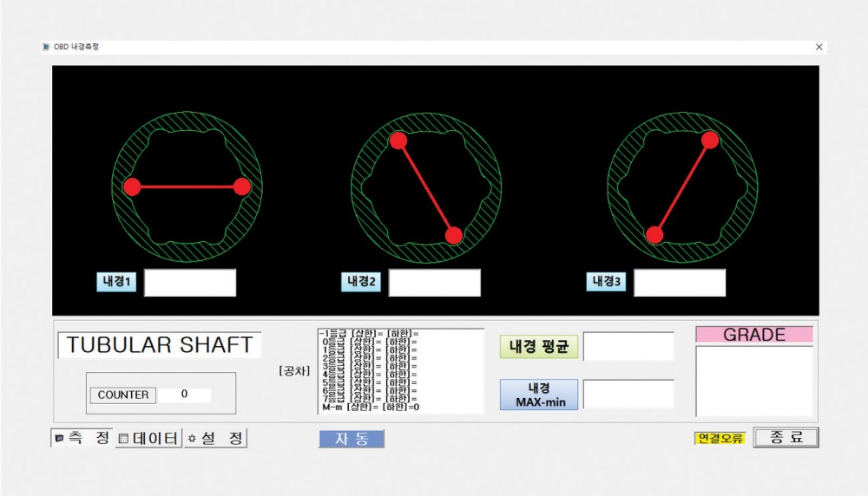The image size is (868, 496).
Task: Click the 내경2 value input field
Action: 434,283
